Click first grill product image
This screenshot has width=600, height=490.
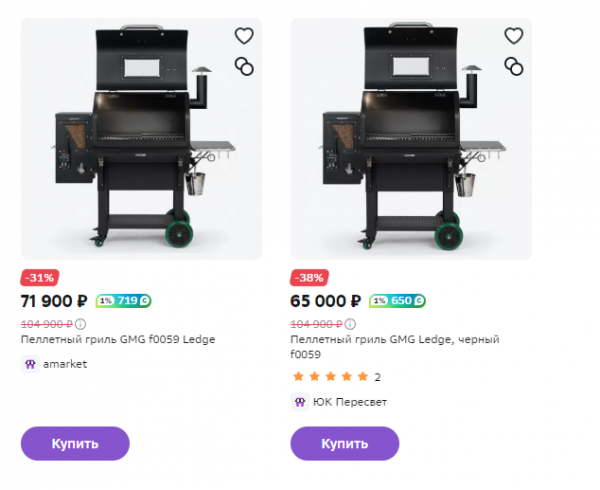click(140, 140)
